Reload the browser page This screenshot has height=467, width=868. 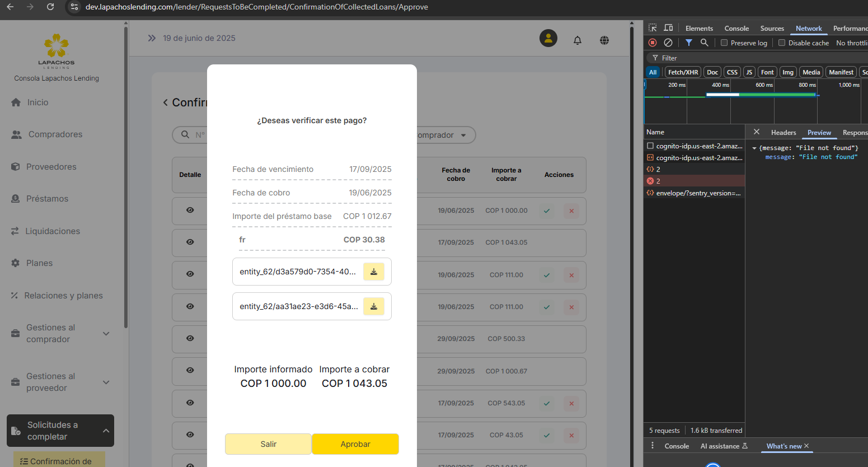tap(50, 7)
